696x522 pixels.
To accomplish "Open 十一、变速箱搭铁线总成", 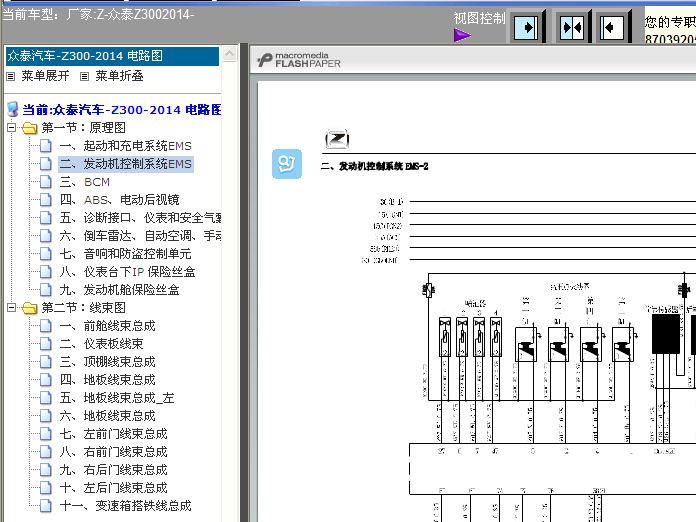I will 126,506.
